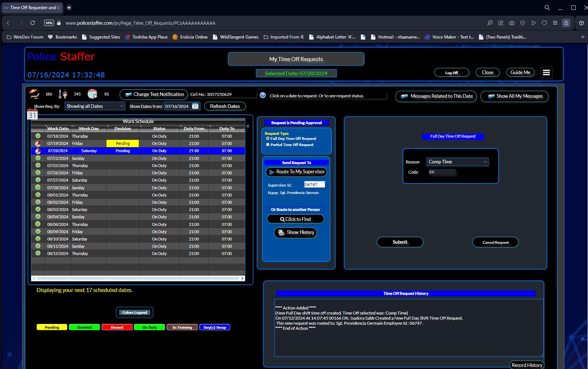Click browser profile account icon
This screenshot has height=369, width=588.
pyautogui.click(x=566, y=23)
